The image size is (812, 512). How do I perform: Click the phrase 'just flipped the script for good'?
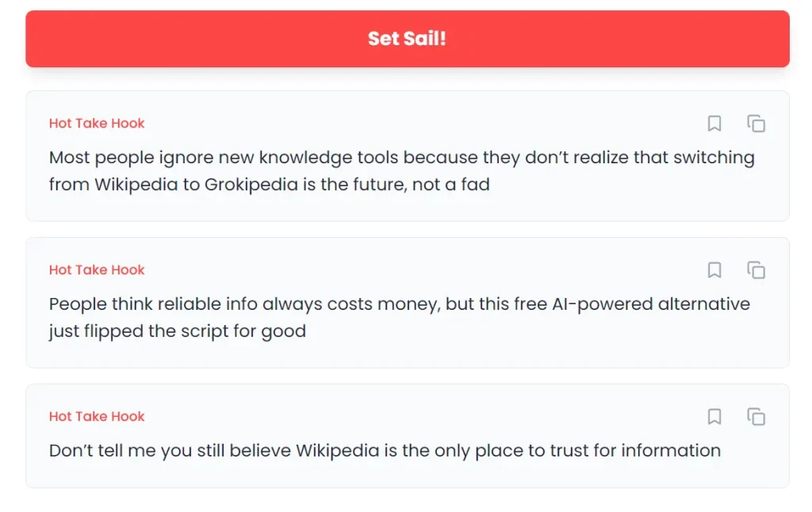point(178,331)
